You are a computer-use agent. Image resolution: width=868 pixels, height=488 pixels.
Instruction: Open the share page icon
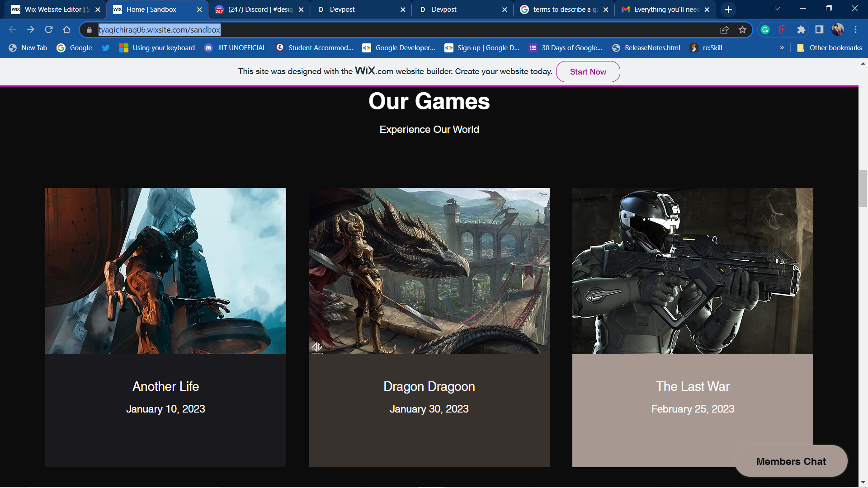pos(724,30)
